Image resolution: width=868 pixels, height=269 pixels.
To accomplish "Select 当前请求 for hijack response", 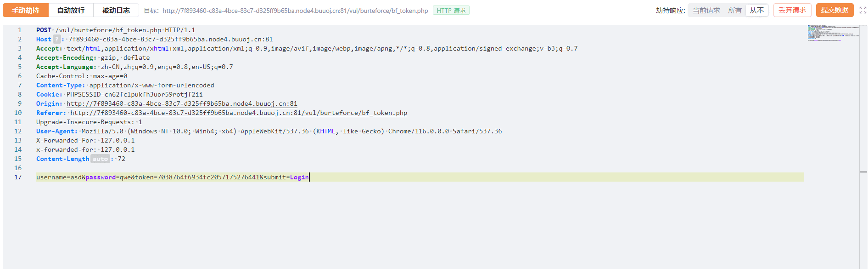I will click(706, 11).
